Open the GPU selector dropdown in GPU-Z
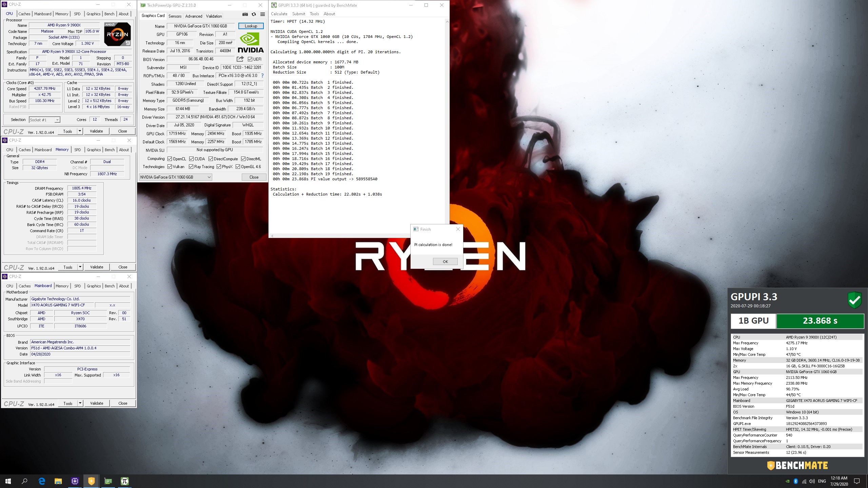Viewport: 868px width, 488px height. pos(176,177)
